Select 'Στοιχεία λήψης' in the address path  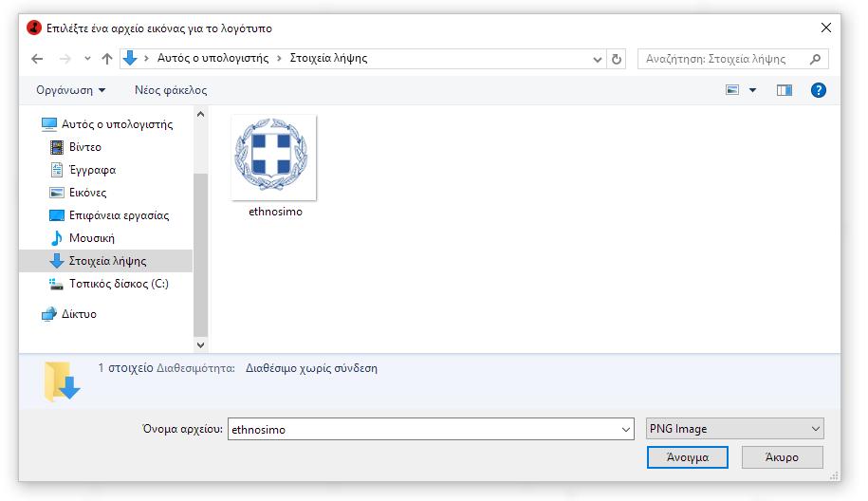point(328,58)
